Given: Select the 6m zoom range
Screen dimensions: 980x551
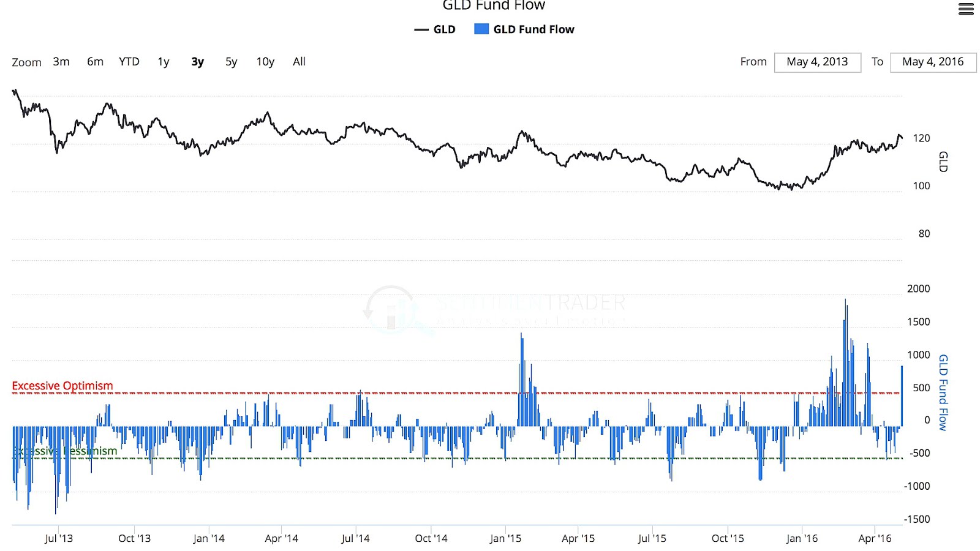Looking at the screenshot, I should [x=95, y=61].
